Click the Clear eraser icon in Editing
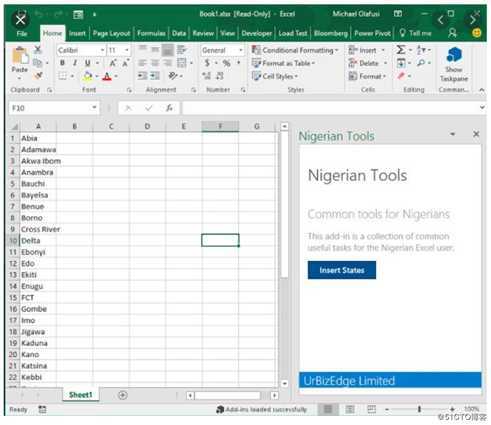Viewport: 491px width, 425px height. click(401, 76)
